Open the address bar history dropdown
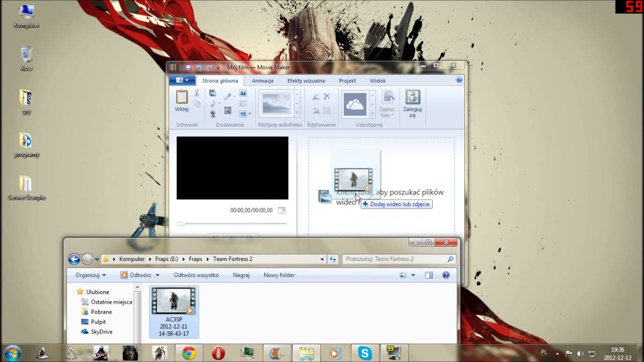 click(322, 259)
